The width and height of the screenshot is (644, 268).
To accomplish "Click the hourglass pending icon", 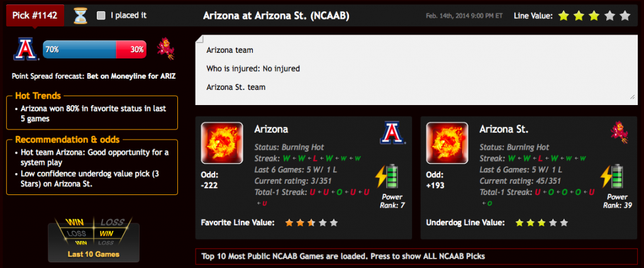I will (x=80, y=16).
